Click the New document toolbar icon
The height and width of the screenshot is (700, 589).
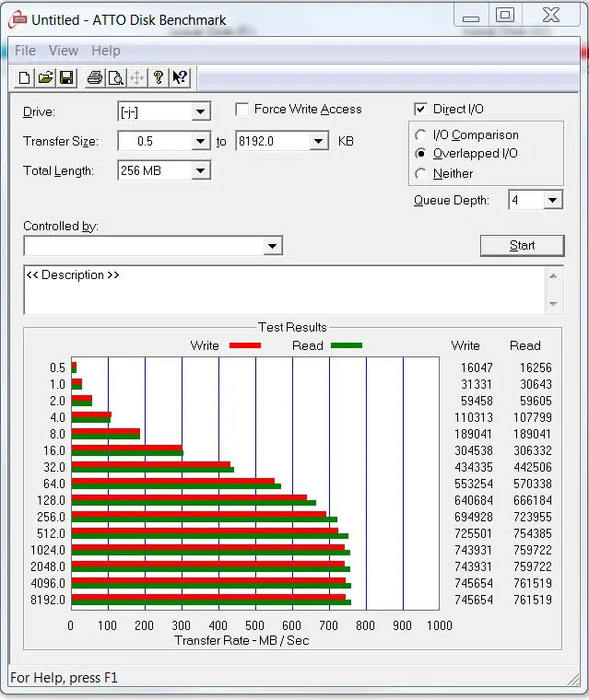(x=25, y=77)
